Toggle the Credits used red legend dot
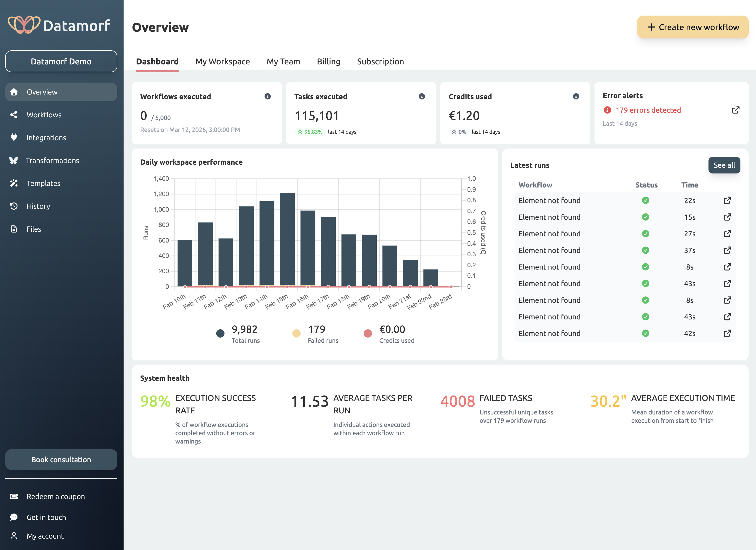 368,333
